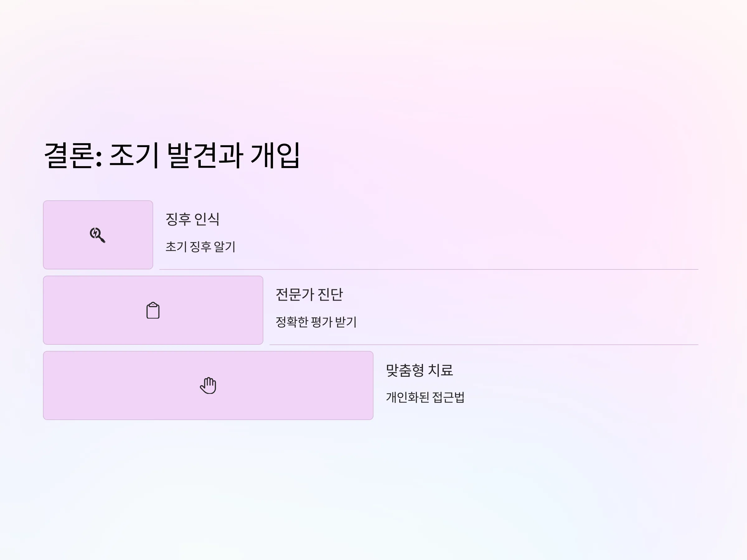Screen dimensions: 747x560
Task: Click the shortest pink card's left edge
Action: (x=44, y=235)
